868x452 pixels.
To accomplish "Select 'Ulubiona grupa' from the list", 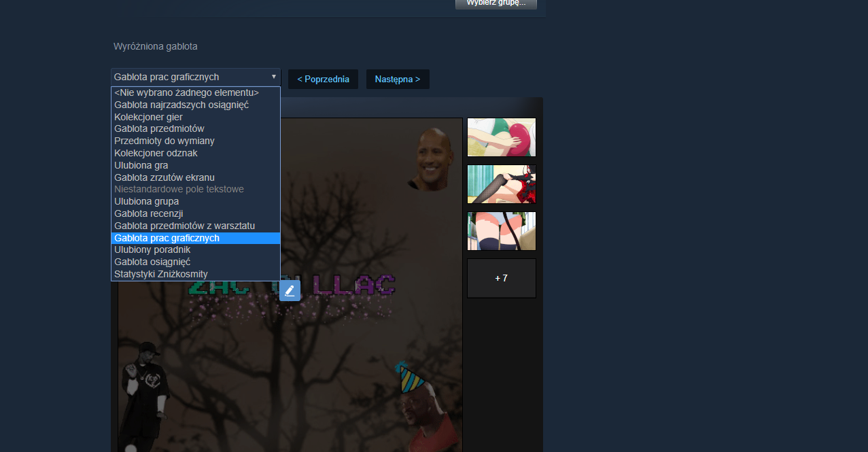I will pos(147,201).
